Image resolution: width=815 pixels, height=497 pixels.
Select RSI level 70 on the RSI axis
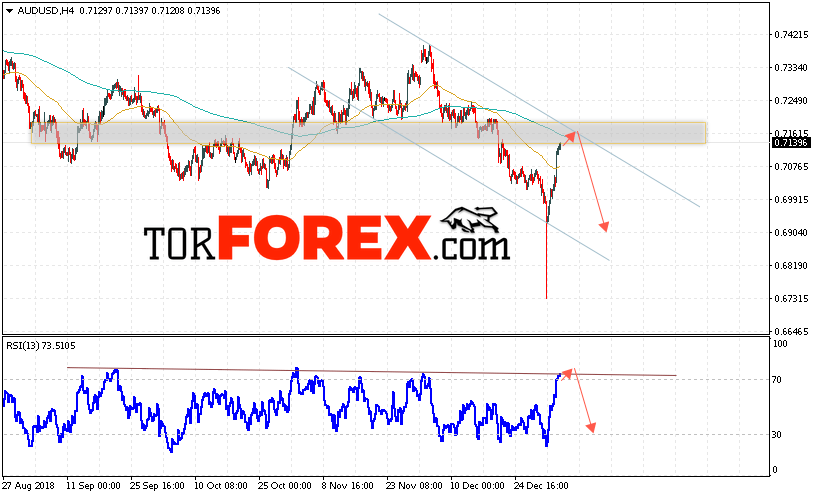777,380
